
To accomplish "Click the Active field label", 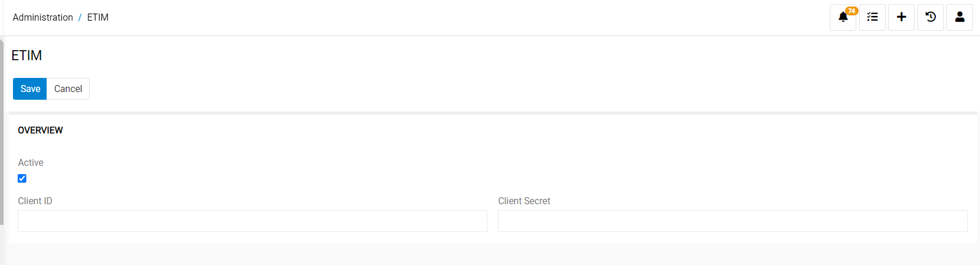I will tap(31, 163).
